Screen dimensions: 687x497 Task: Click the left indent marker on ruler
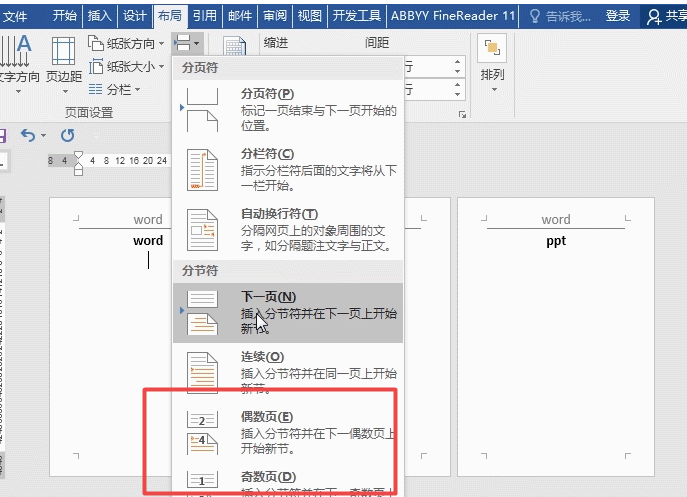(78, 171)
